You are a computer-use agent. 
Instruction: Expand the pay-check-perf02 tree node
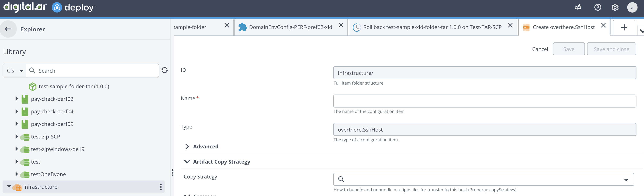(x=17, y=99)
